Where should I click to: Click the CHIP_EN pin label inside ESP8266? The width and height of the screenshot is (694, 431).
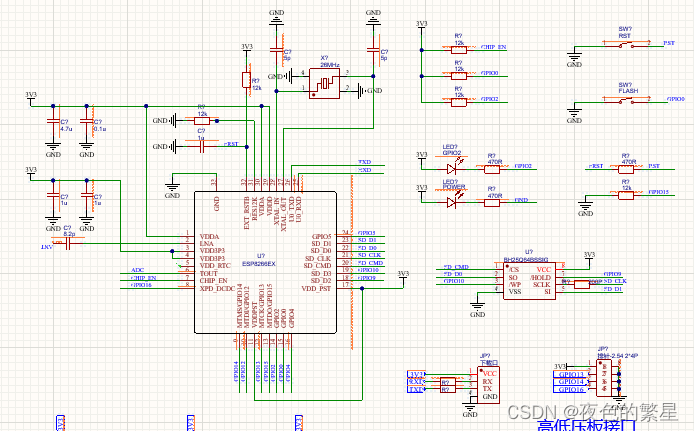click(x=213, y=281)
